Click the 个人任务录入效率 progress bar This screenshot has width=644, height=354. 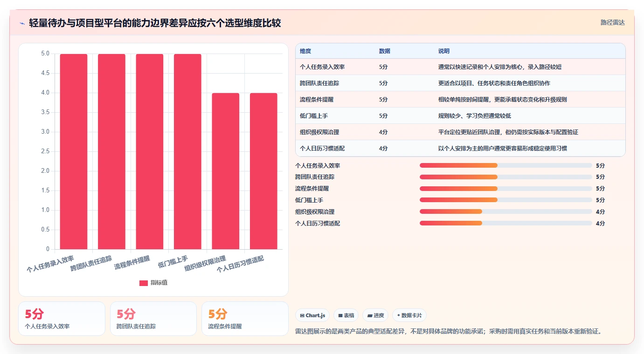[x=506, y=165]
